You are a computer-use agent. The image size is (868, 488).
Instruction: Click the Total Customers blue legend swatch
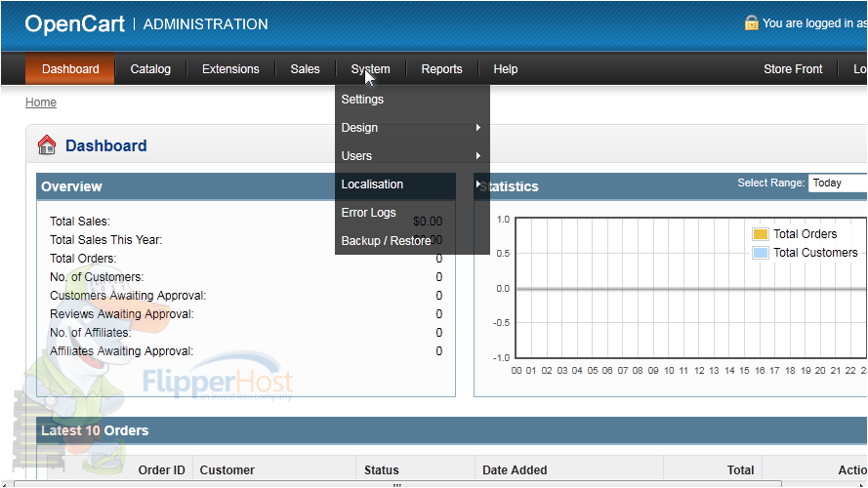coord(761,253)
